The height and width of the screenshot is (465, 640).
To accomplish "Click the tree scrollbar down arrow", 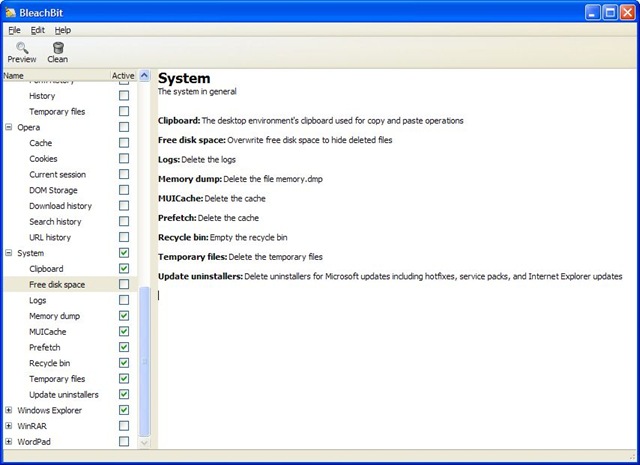I will tap(144, 443).
